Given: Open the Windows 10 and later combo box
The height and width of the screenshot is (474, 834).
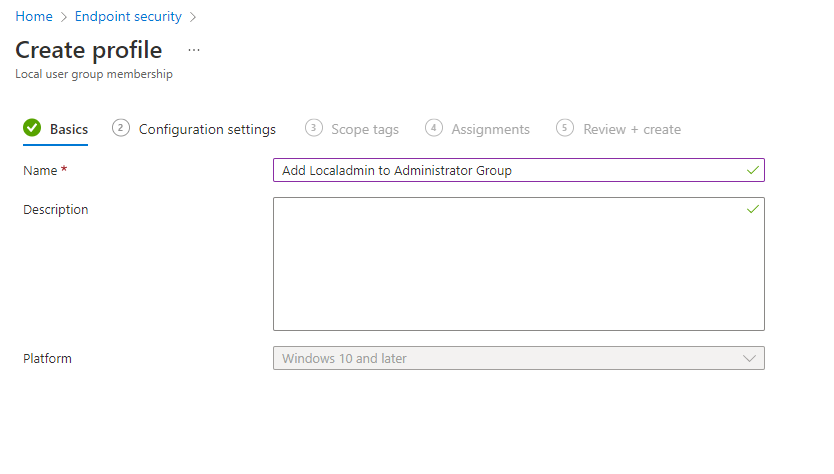Looking at the screenshot, I should (519, 358).
